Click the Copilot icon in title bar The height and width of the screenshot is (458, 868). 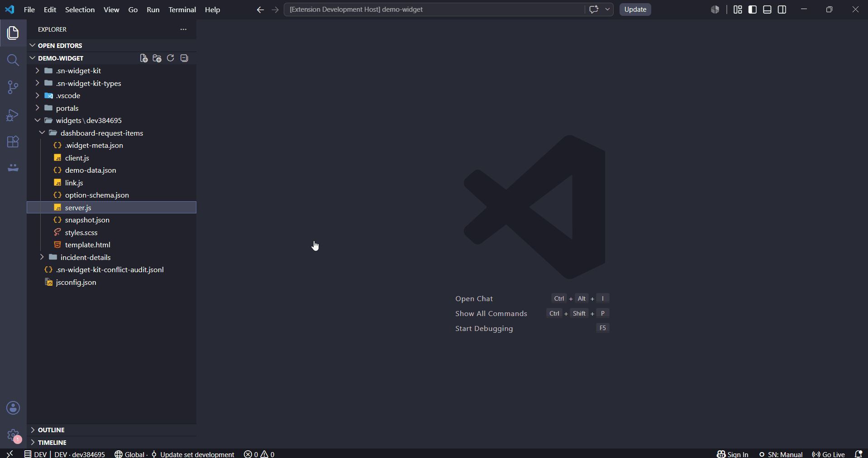click(x=715, y=9)
